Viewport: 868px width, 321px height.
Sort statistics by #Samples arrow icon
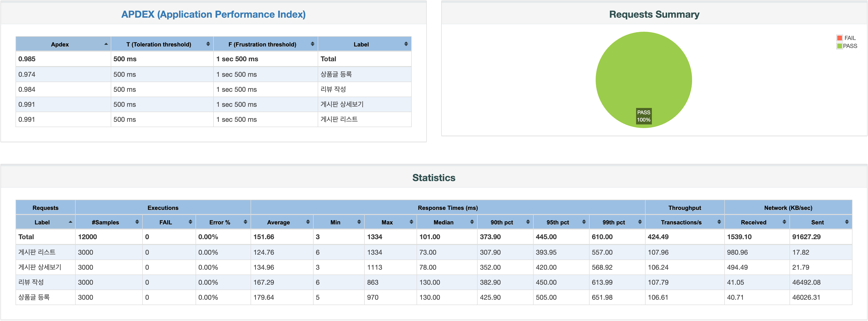point(137,222)
